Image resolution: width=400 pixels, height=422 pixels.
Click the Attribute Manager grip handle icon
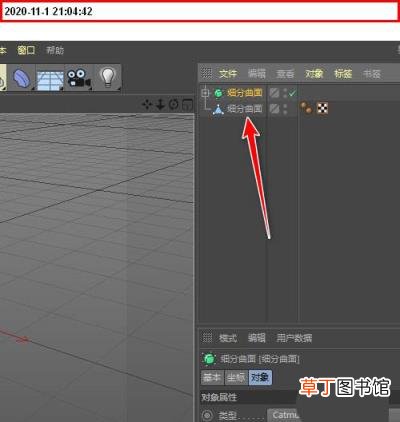pos(207,338)
